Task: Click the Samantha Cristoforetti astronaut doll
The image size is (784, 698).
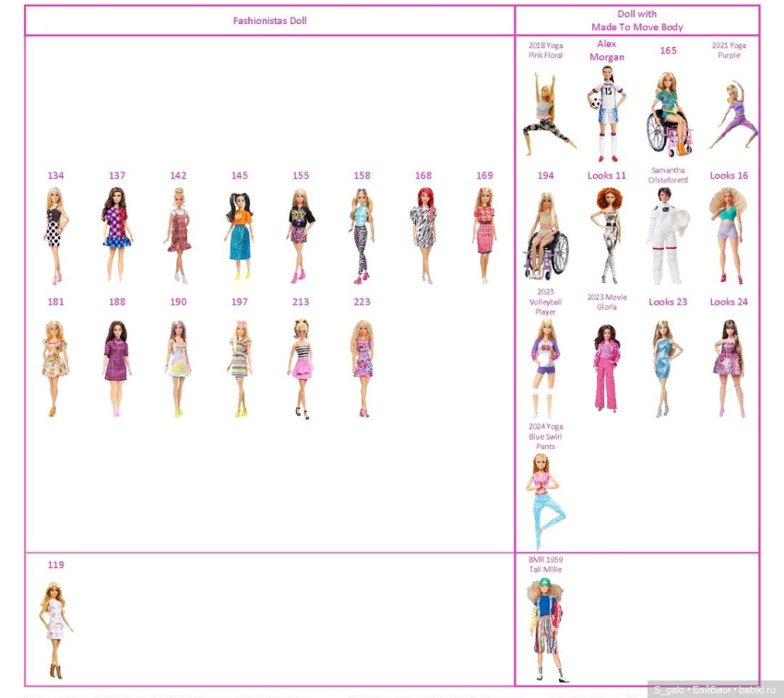Action: tap(667, 236)
